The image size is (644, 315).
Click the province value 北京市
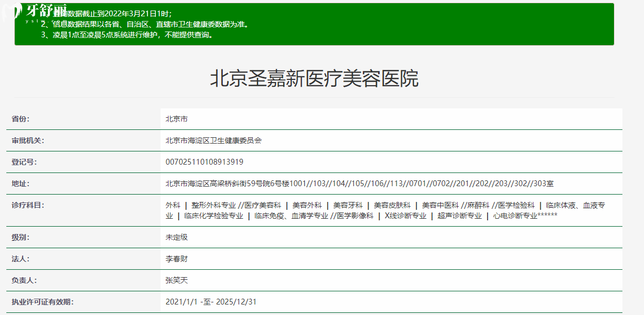click(176, 119)
